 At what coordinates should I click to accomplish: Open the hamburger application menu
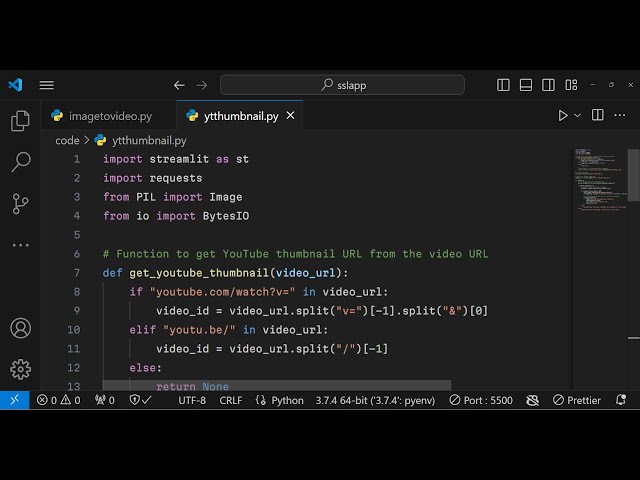point(47,85)
